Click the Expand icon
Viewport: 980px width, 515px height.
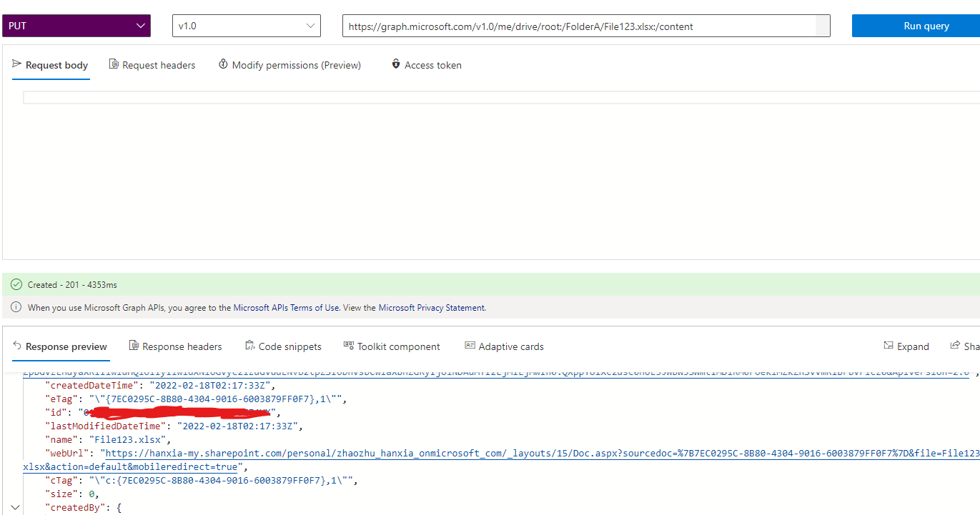(x=888, y=346)
